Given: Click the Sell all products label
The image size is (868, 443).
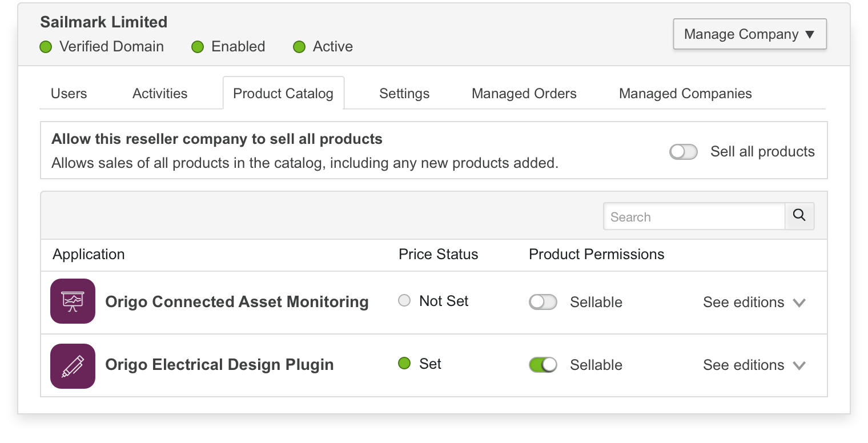Looking at the screenshot, I should (762, 151).
